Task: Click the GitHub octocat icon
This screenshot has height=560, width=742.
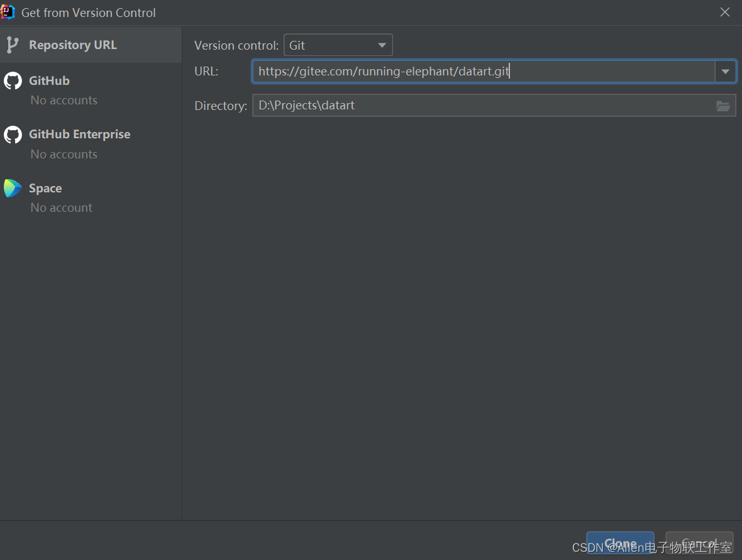Action: click(13, 81)
